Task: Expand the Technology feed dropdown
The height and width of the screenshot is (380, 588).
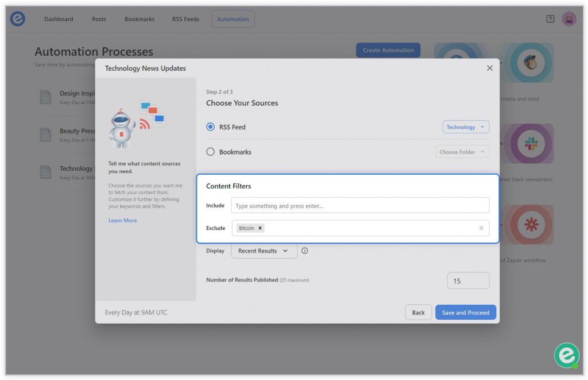Action: [x=466, y=127]
